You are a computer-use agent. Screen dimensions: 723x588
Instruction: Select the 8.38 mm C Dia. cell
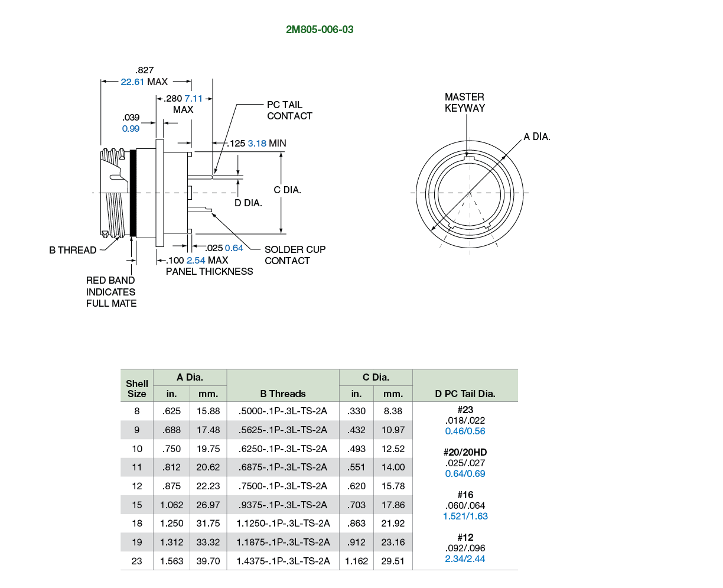pos(393,411)
